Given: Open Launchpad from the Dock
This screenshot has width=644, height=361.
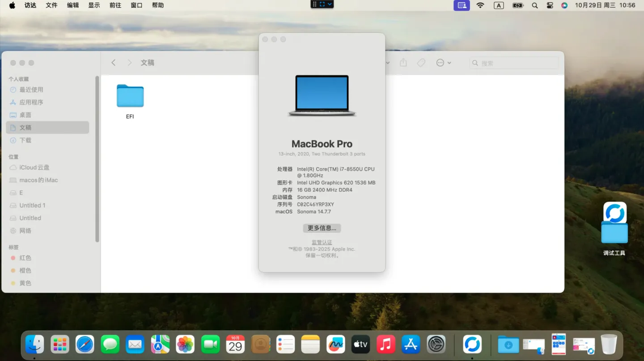Looking at the screenshot, I should (59, 344).
